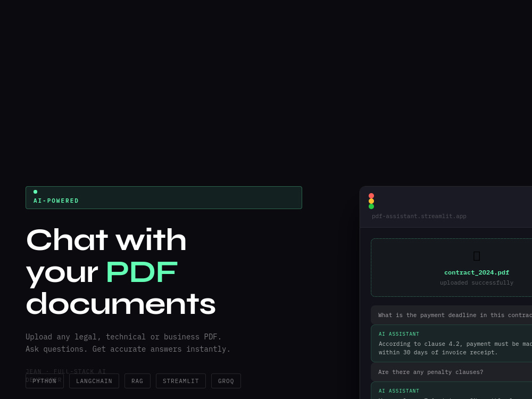Image resolution: width=532 pixels, height=399 pixels.
Task: Click the 'uploaded successfully' status text
Action: pos(477,282)
